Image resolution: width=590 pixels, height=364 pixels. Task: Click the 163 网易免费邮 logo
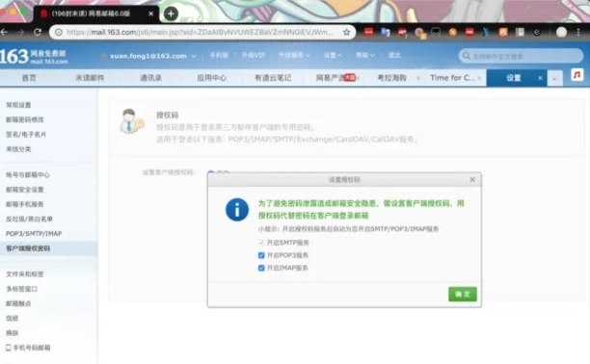coord(34,57)
